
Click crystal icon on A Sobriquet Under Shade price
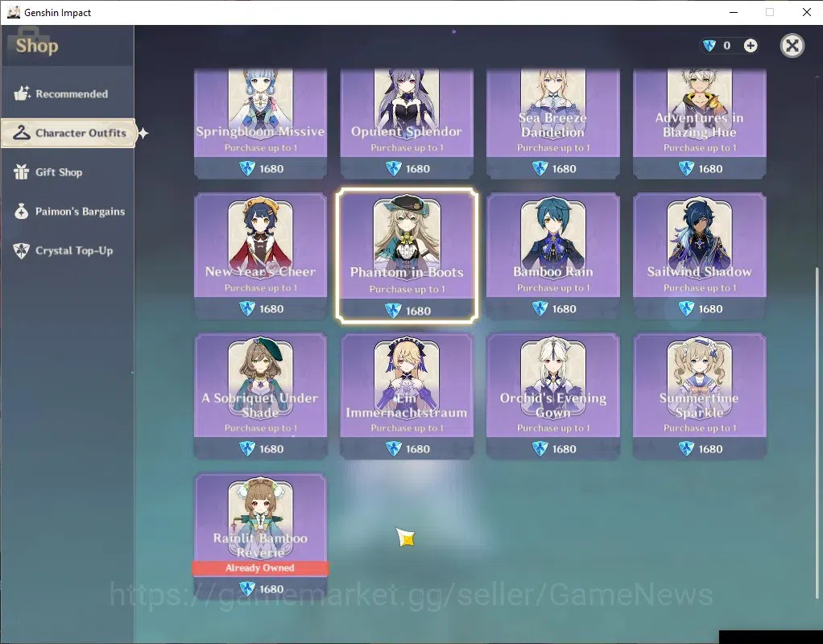click(247, 448)
